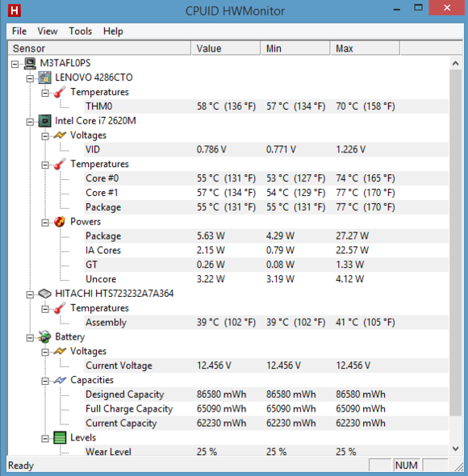Click the CPU Voltages lightning icon
This screenshot has width=468, height=476.
pos(60,135)
